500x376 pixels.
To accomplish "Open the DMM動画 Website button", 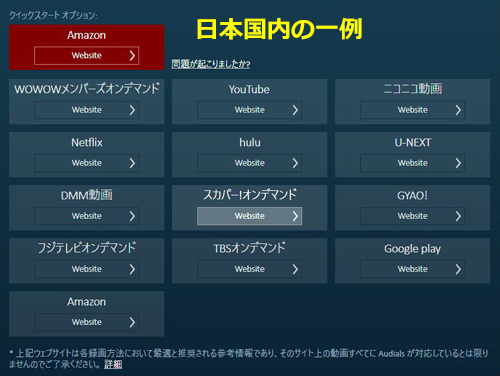I will point(86,216).
